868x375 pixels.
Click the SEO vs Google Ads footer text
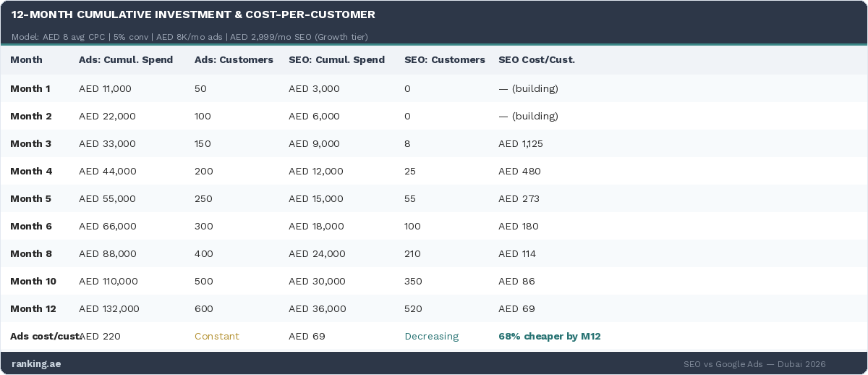[754, 364]
